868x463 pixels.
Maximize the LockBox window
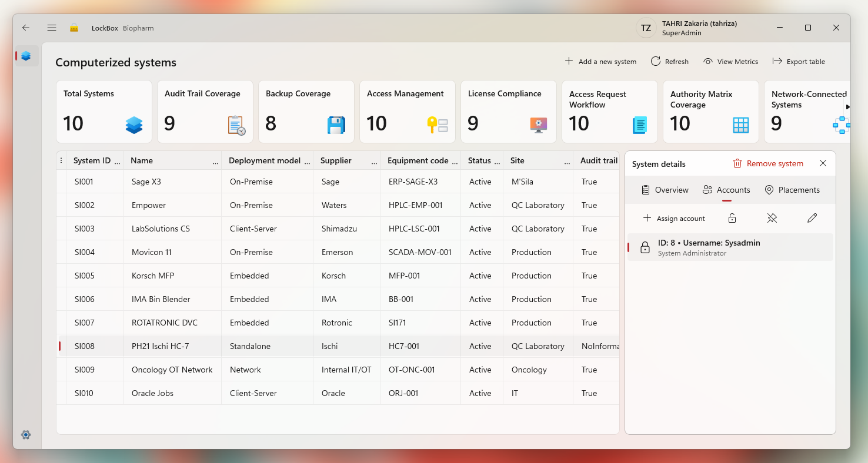pos(808,28)
